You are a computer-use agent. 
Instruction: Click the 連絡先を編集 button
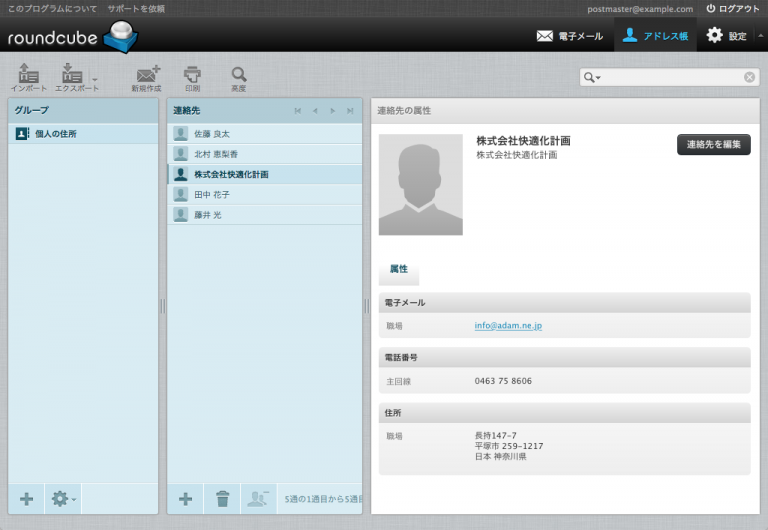pos(713,145)
